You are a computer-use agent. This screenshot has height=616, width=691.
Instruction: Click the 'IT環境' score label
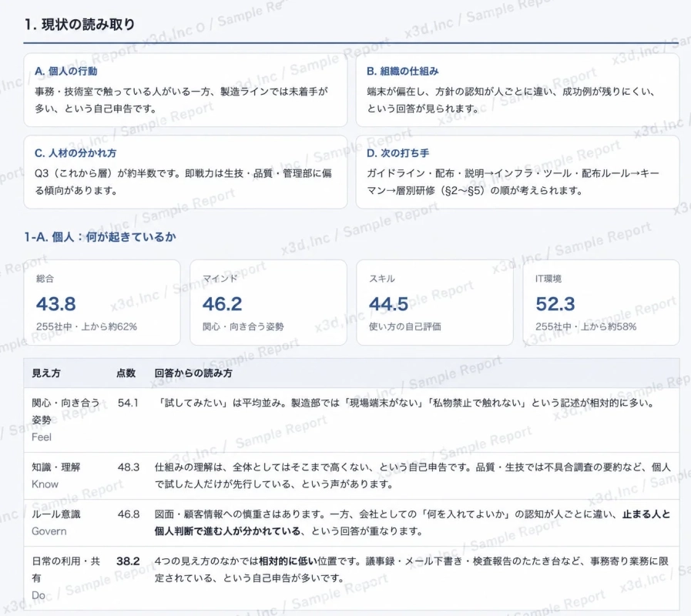coord(548,278)
